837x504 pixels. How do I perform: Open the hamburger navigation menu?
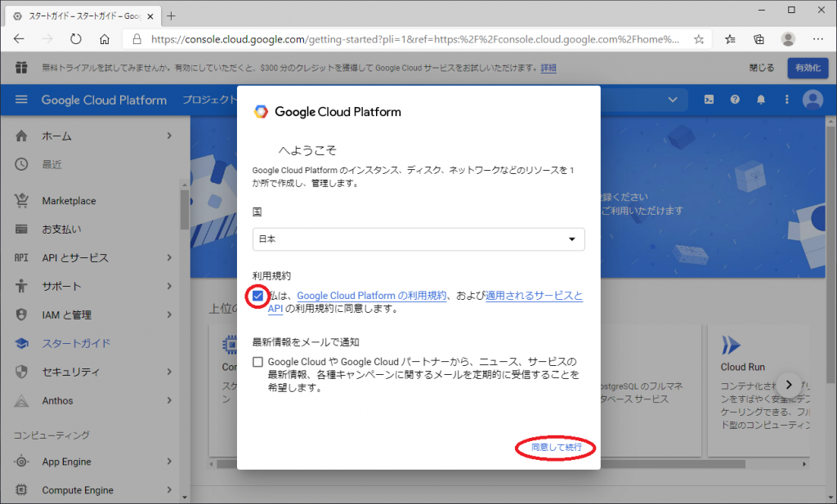point(21,100)
